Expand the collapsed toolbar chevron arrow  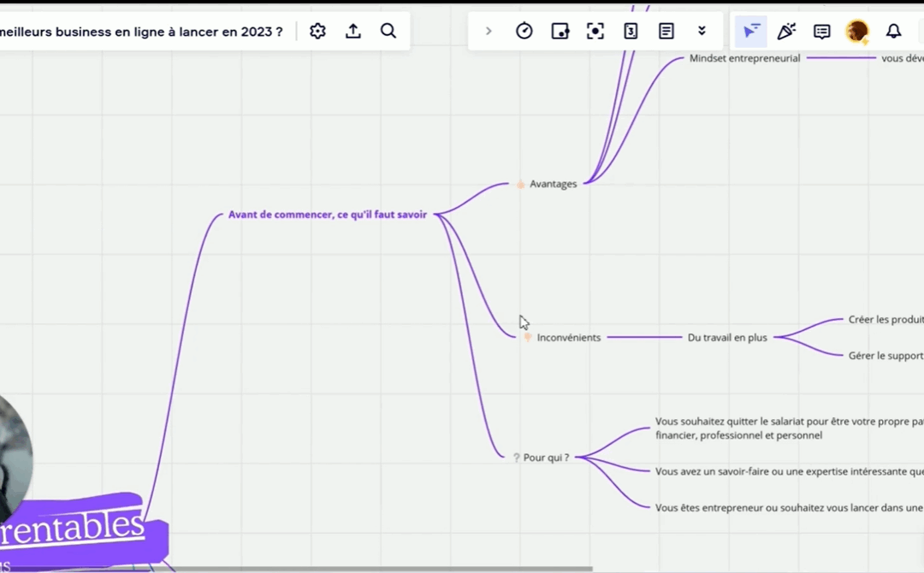tap(489, 32)
